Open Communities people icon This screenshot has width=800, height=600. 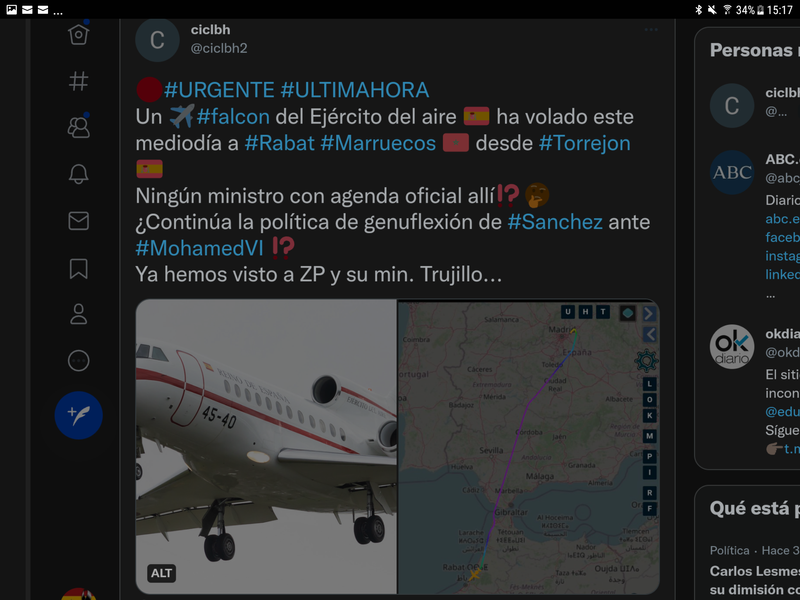tap(79, 127)
